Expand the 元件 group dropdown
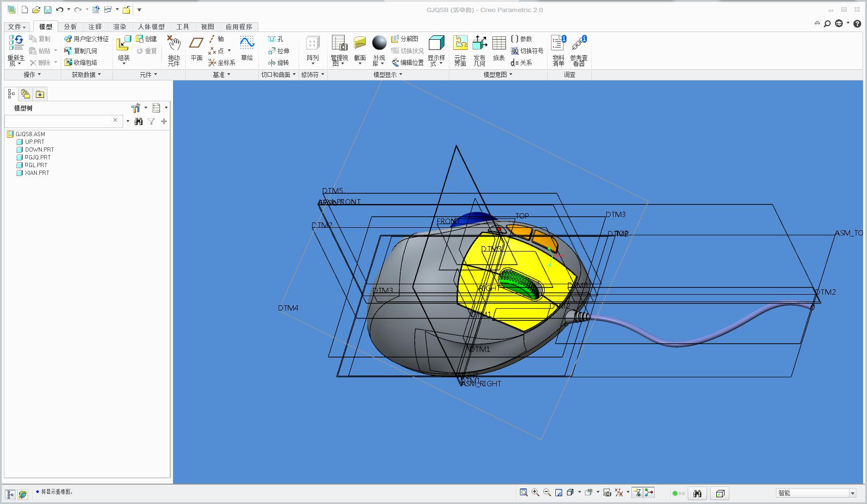This screenshot has width=867, height=504. pos(148,75)
